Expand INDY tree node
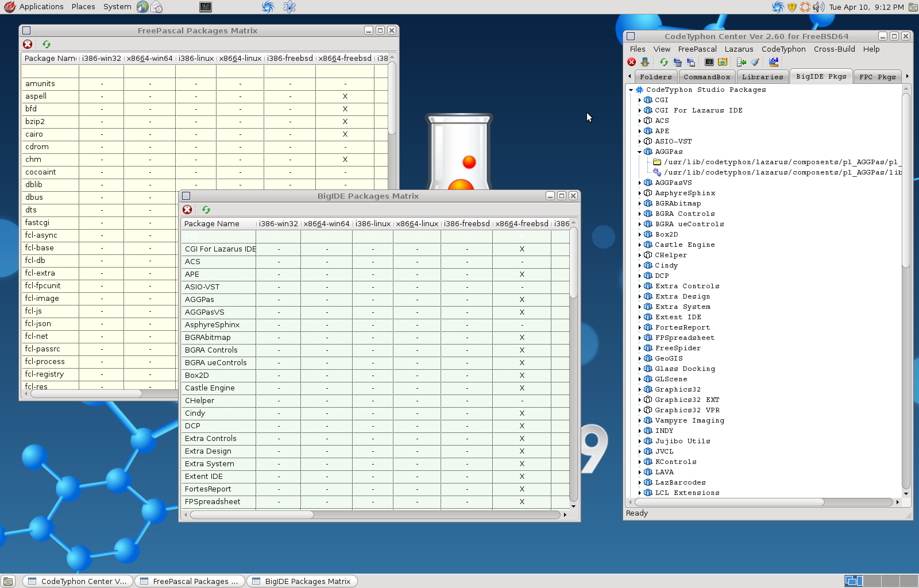Image resolution: width=919 pixels, height=588 pixels. pos(639,431)
